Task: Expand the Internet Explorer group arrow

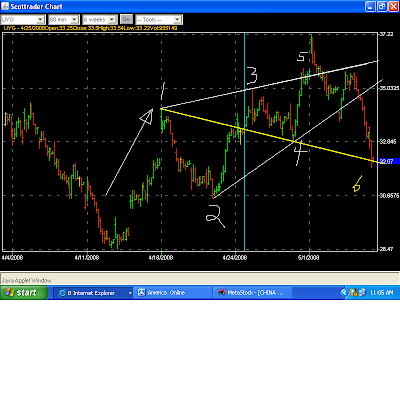Action: click(130, 293)
